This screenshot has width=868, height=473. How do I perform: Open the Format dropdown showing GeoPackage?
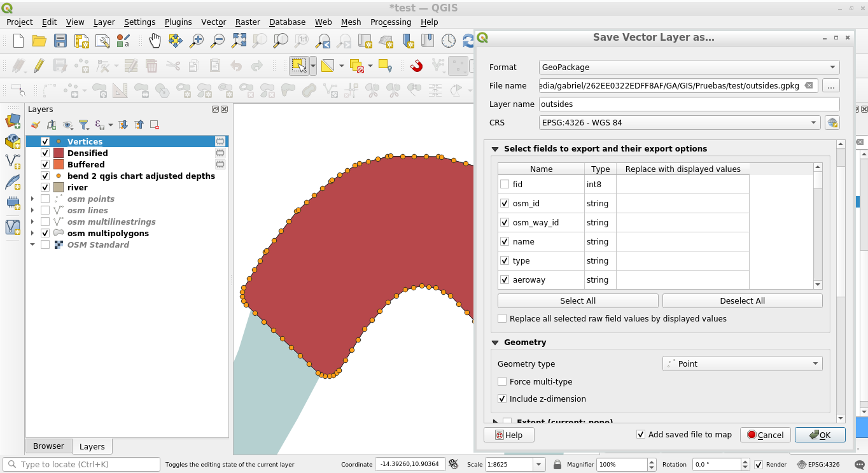click(x=689, y=67)
